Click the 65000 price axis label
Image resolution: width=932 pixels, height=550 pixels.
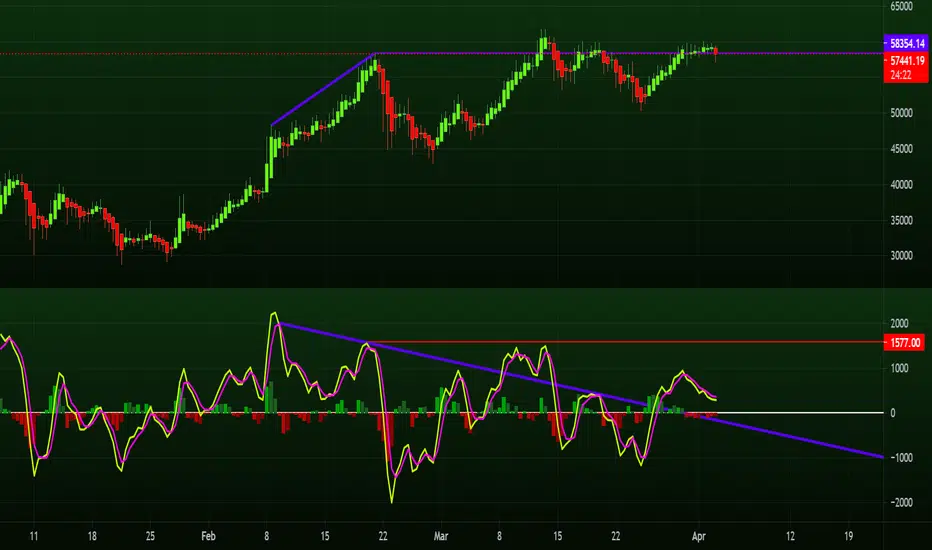[901, 7]
